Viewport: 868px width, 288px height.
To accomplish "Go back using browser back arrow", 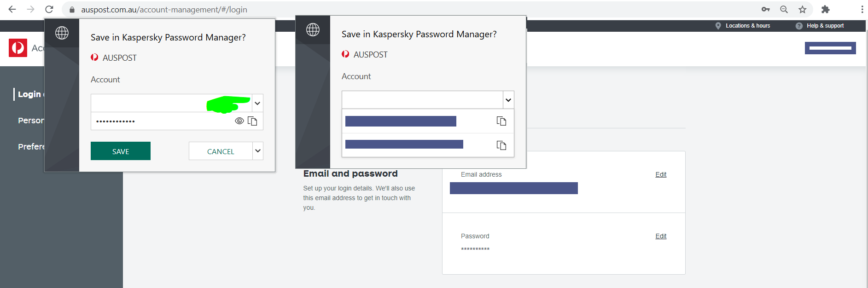I will point(12,9).
